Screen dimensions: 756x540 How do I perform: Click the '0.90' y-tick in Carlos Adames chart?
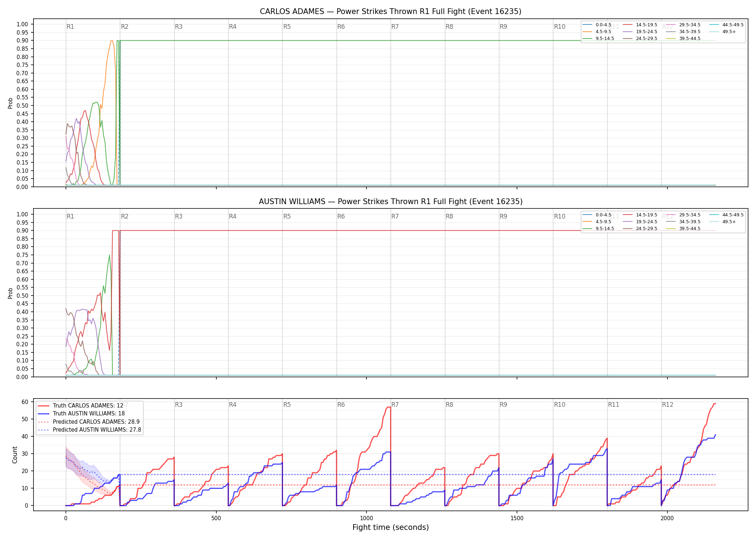(22, 41)
